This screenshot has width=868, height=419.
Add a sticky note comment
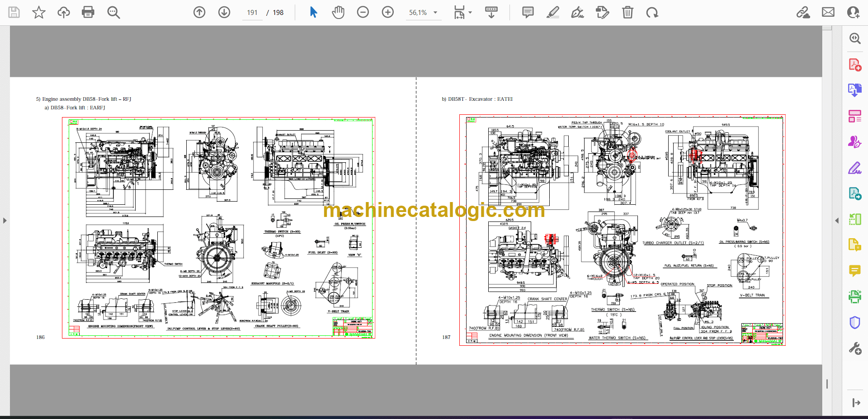(x=528, y=12)
